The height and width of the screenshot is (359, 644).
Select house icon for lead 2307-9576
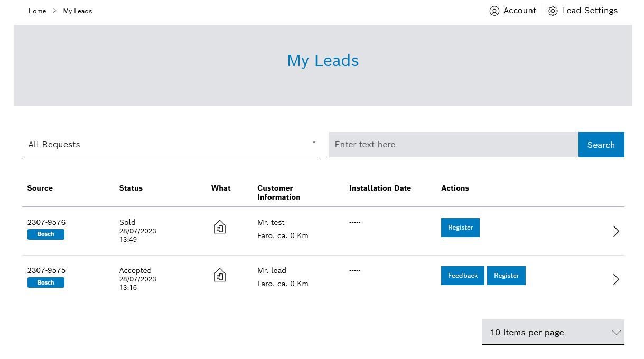coord(220,227)
